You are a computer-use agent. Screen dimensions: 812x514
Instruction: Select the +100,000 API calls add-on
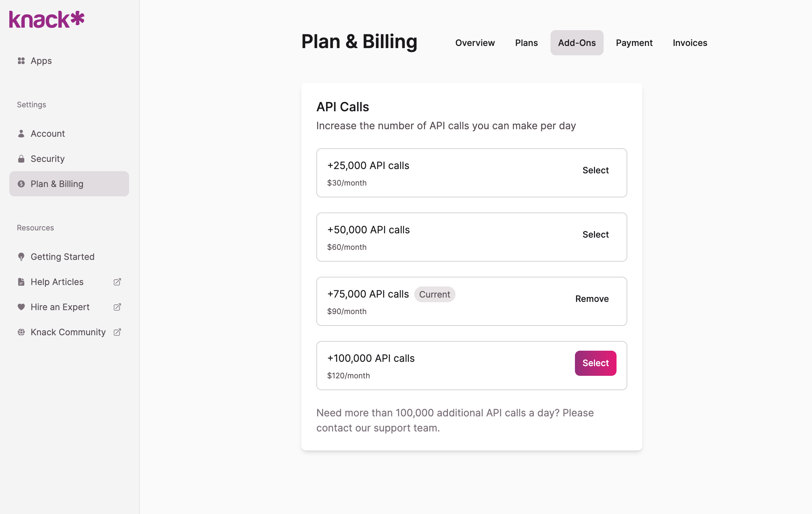click(x=595, y=363)
